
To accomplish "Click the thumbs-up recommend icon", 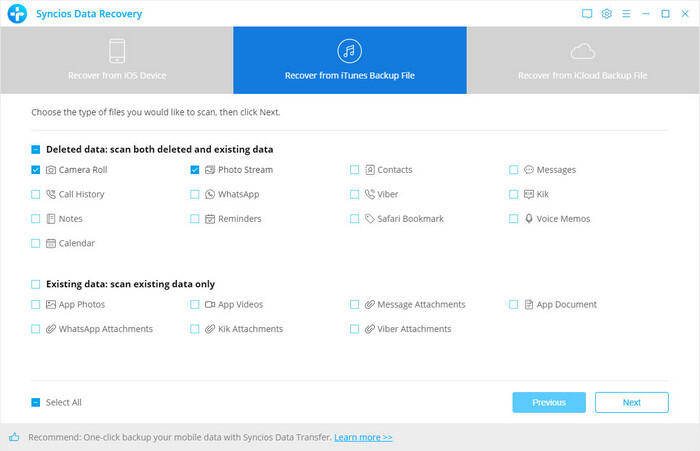I will click(x=14, y=437).
